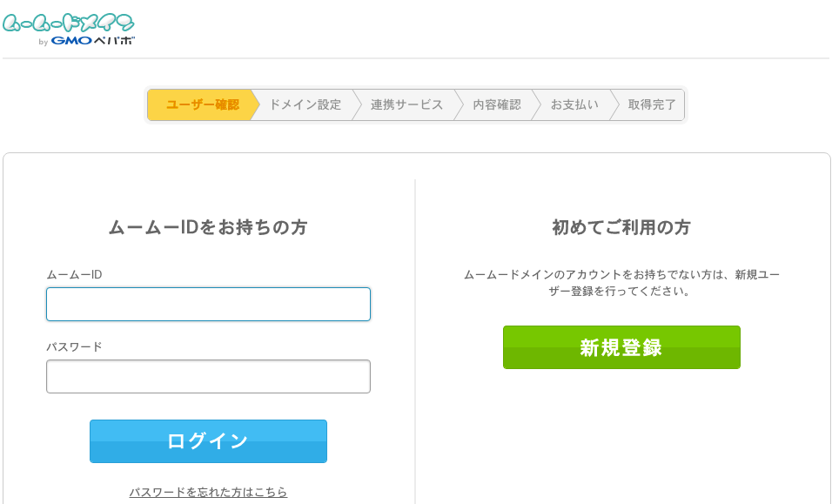Click the blue ログイン button
Image resolution: width=832 pixels, height=504 pixels.
[208, 441]
